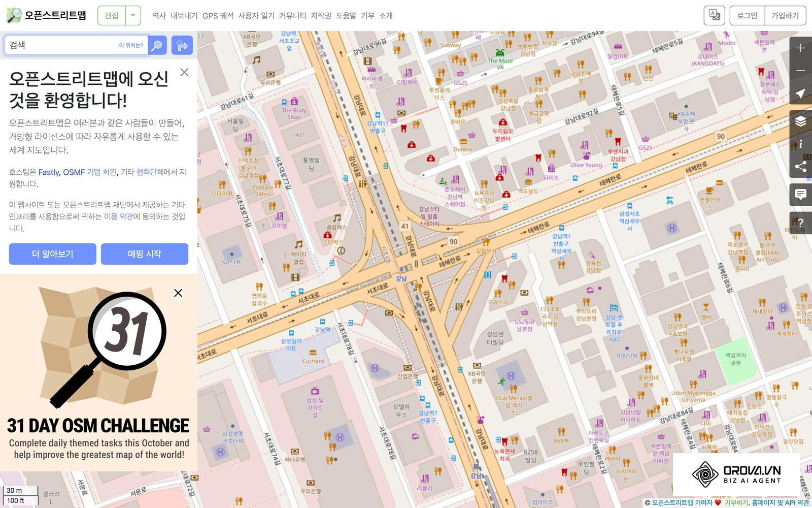Viewport: 812px width, 508px height.
Task: Open the 내보내기 export menu
Action: pyautogui.click(x=184, y=16)
